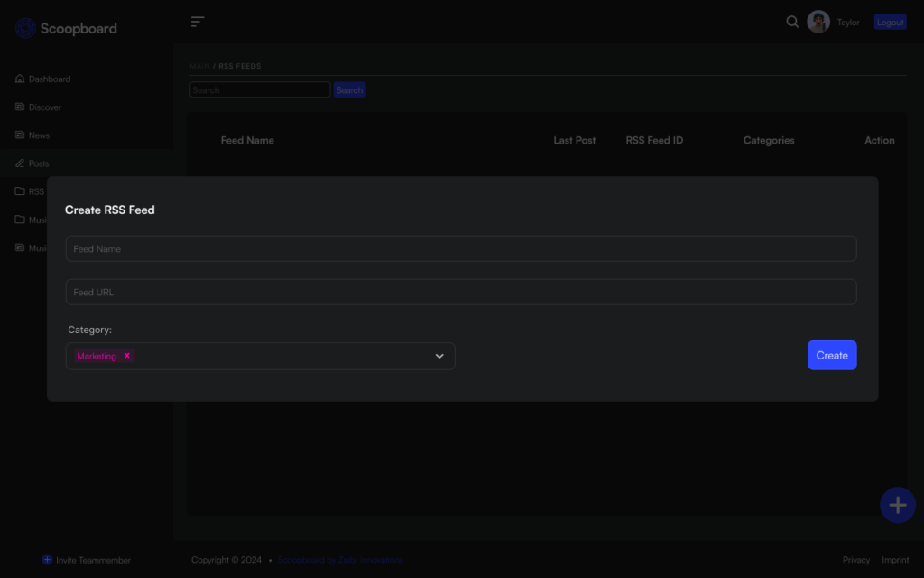
Task: Click the News sidebar icon
Action: [20, 135]
